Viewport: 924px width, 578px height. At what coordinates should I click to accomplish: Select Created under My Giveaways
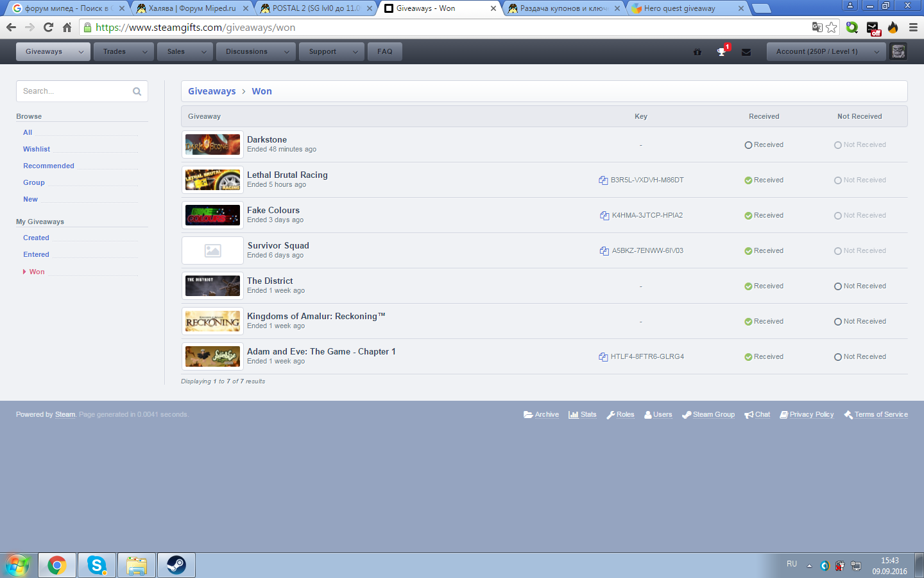(x=36, y=238)
